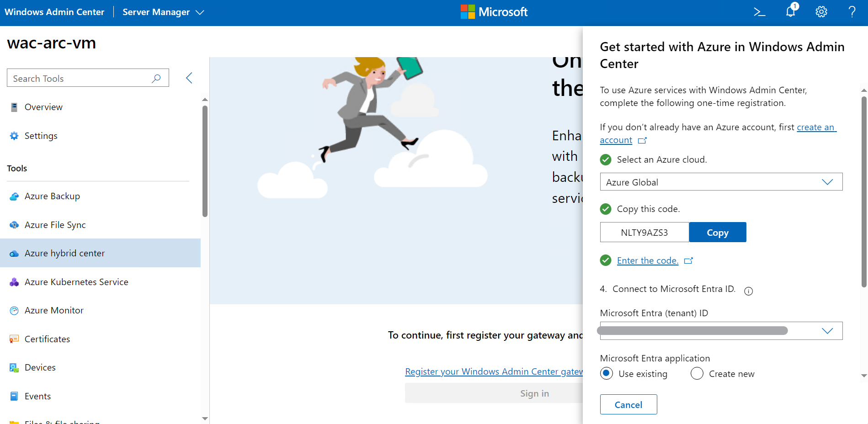Open Azure Kubernetes Service tool
The image size is (868, 424).
click(x=101, y=282)
